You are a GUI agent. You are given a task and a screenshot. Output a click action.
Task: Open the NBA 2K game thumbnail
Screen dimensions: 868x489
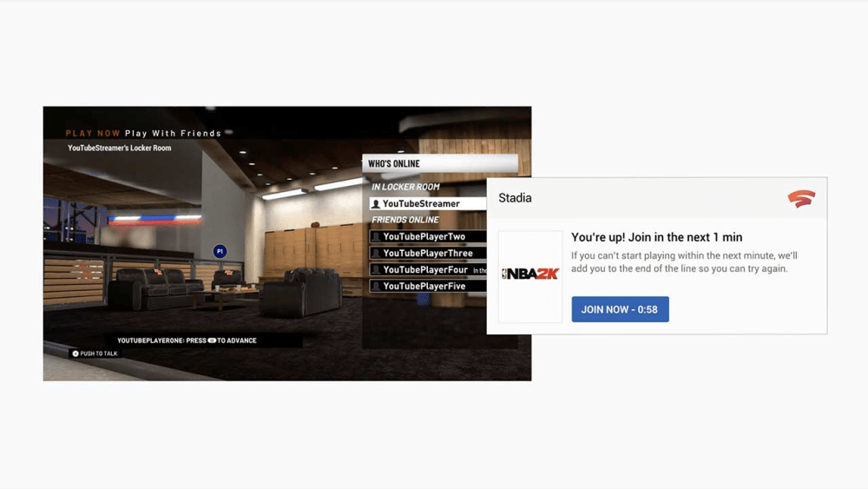(530, 276)
